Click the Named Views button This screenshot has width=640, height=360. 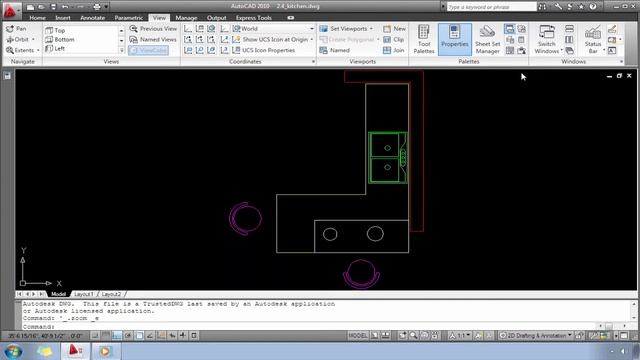click(153, 40)
